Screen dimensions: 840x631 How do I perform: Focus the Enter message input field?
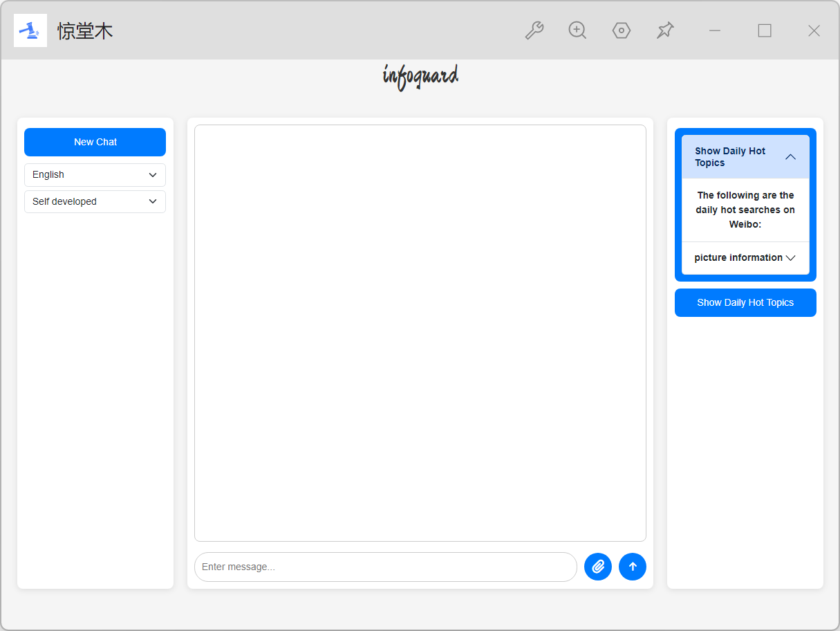point(386,567)
